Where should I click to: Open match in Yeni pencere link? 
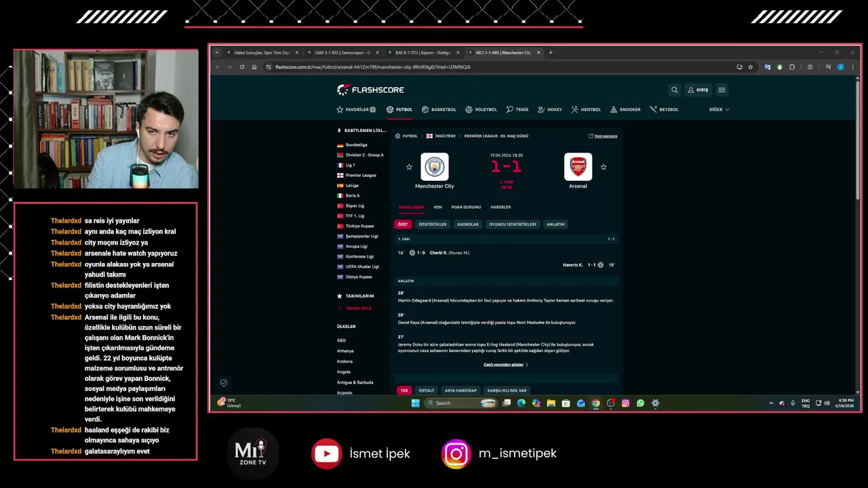click(x=603, y=136)
